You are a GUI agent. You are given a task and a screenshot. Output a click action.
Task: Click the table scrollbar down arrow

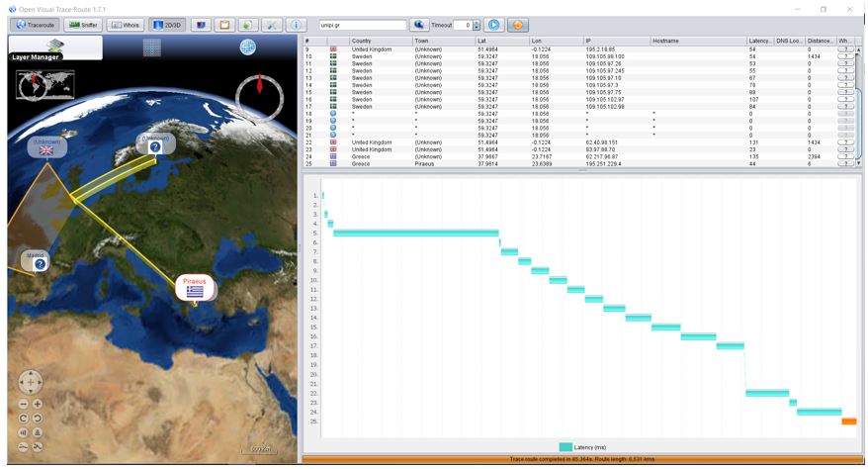click(858, 163)
